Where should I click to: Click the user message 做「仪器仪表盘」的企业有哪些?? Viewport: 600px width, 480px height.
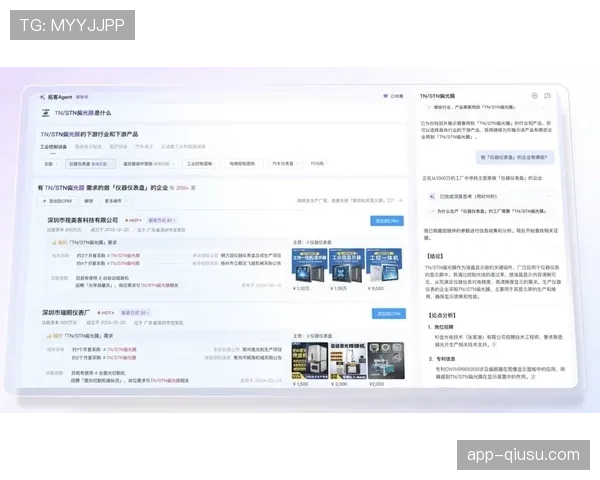tap(514, 157)
